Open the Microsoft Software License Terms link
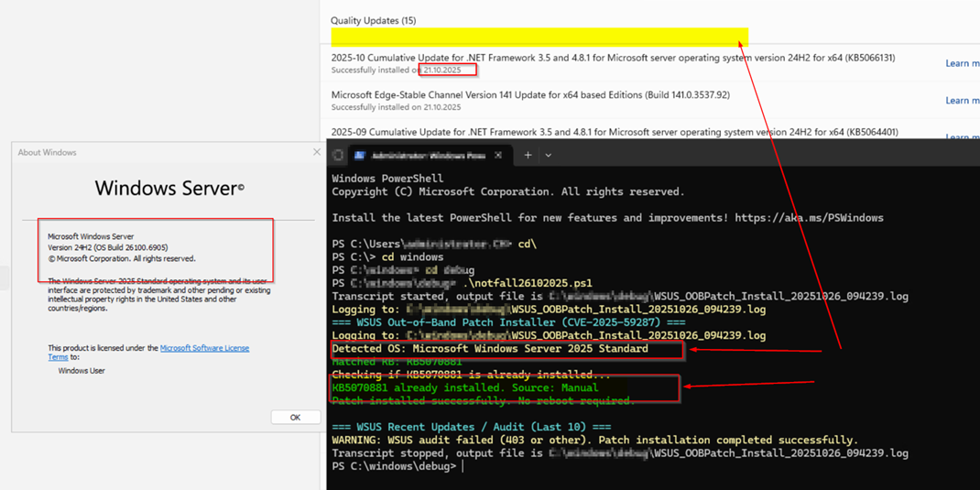 pyautogui.click(x=204, y=348)
